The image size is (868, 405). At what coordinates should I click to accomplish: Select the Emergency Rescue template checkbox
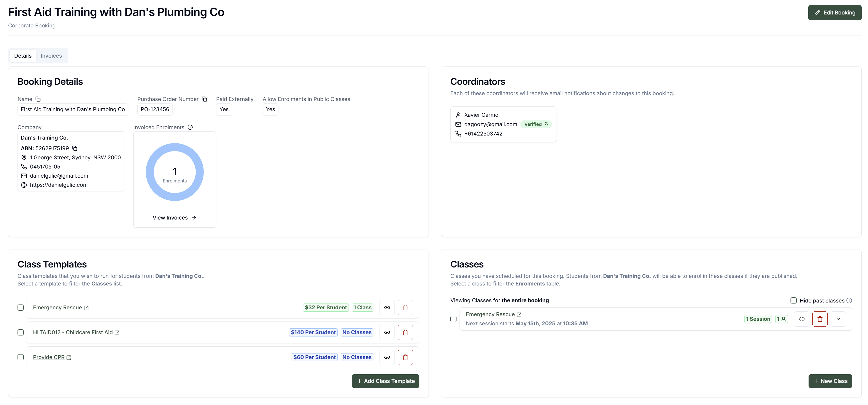click(x=21, y=307)
